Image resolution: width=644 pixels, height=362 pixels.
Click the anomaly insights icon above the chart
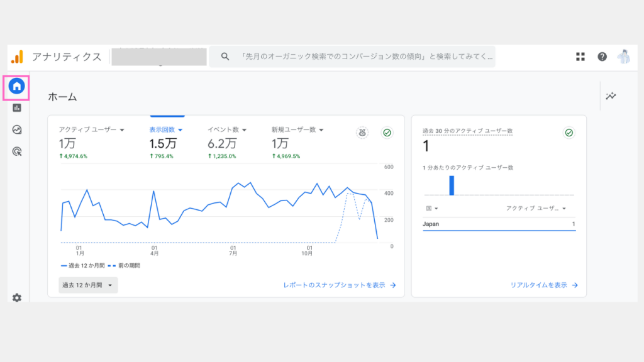[x=362, y=133]
